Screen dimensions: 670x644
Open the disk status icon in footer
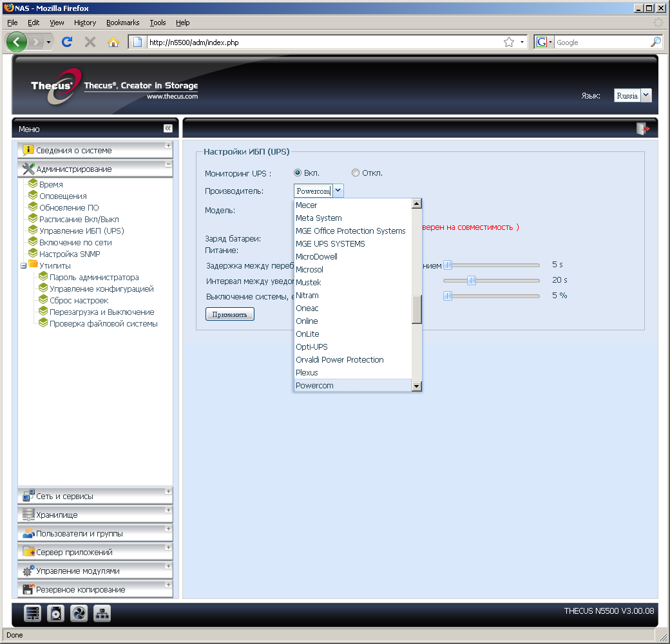55,614
